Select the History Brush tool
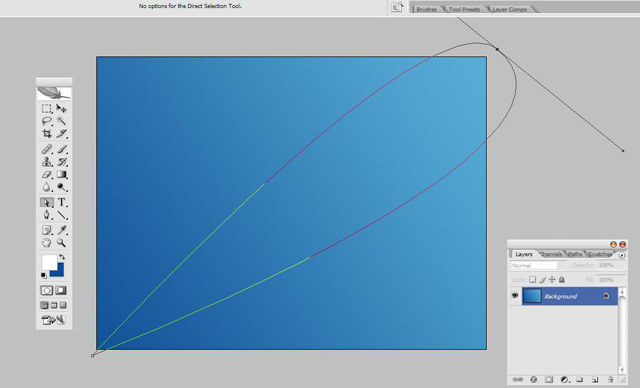640x388 pixels. 61,162
